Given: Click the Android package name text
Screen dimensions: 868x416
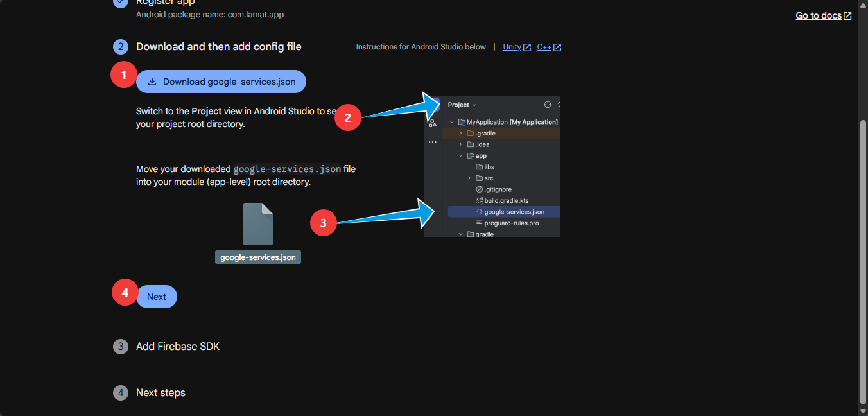Looking at the screenshot, I should point(210,14).
